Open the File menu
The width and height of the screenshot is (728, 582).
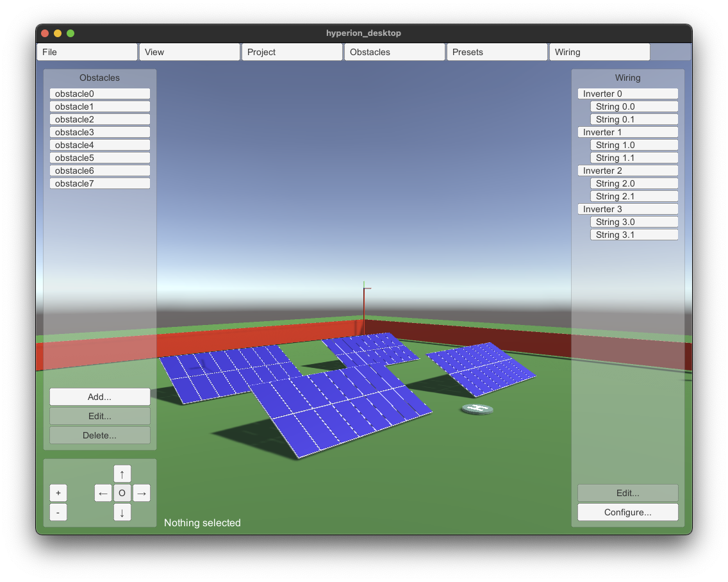pos(87,52)
